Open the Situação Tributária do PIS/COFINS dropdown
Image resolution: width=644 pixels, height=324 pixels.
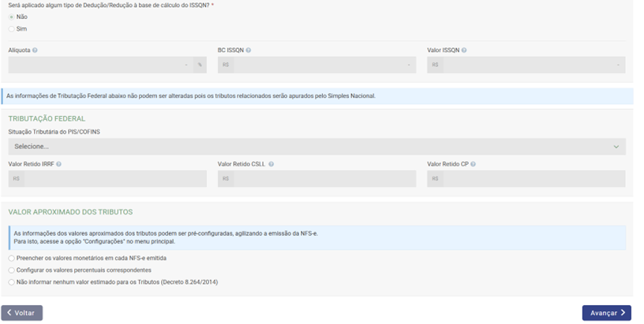pos(316,147)
